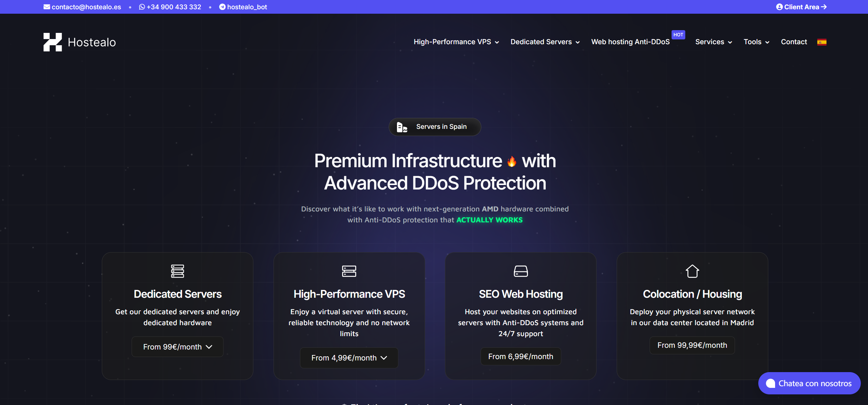Click the HOT badge on Web hosting
868x405 pixels.
(678, 35)
